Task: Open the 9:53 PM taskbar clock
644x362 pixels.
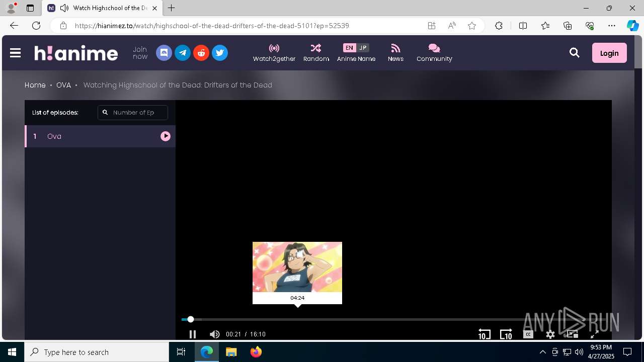Action: point(601,352)
